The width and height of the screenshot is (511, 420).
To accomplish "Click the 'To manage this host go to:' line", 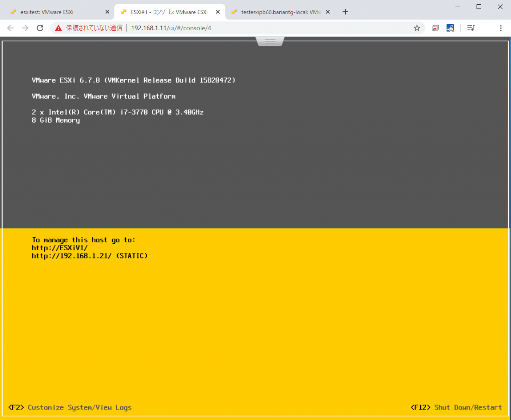I will coord(83,240).
